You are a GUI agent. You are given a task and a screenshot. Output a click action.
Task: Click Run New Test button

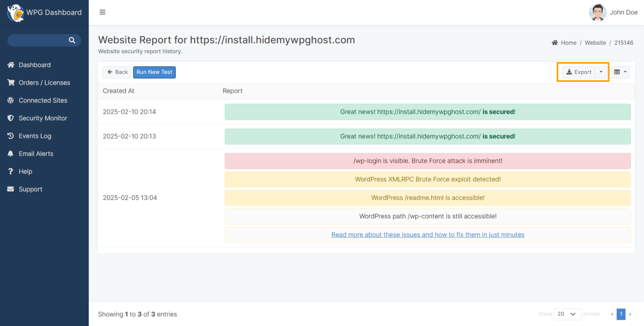pyautogui.click(x=154, y=72)
